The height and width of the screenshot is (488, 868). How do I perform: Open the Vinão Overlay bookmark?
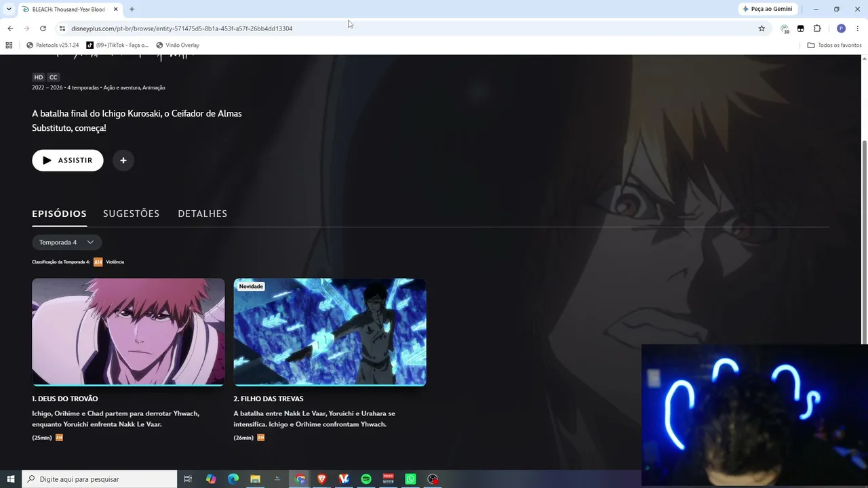coord(178,45)
